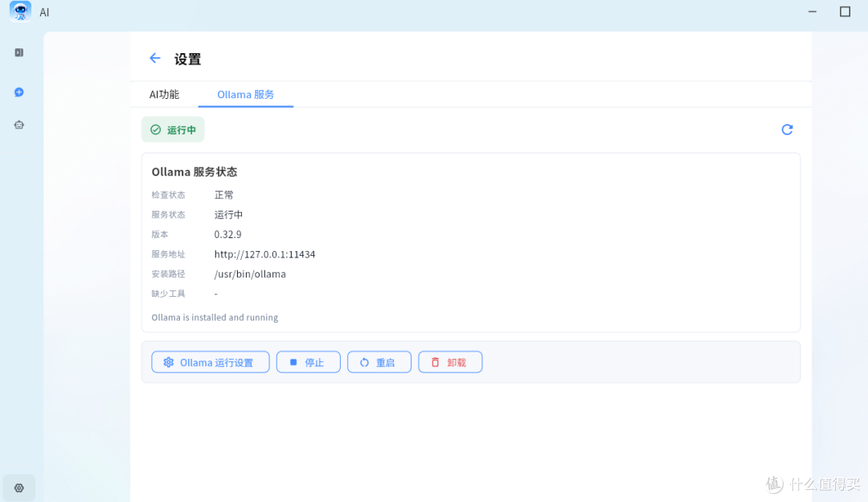Open the robot assistants icon in sidebar
This screenshot has height=502, width=868.
(x=18, y=125)
